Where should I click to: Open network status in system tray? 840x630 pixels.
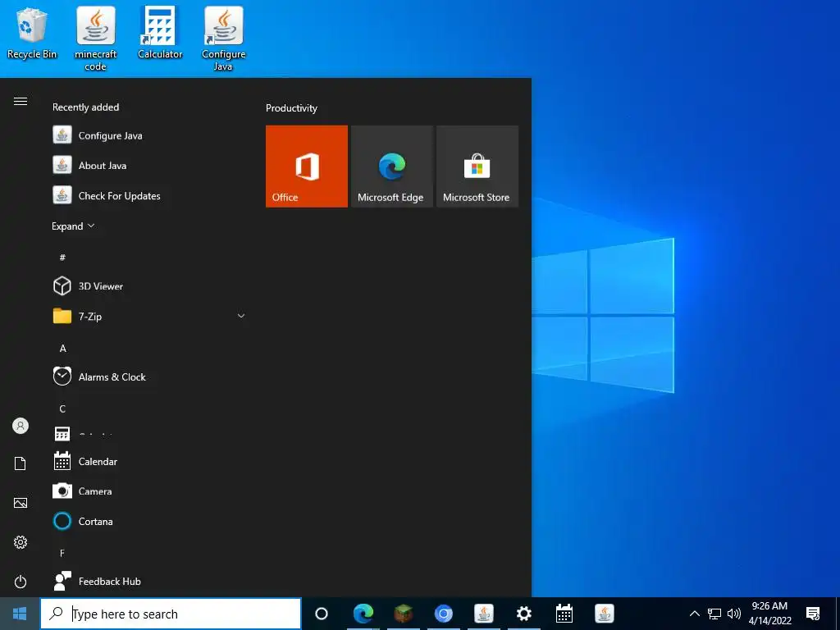click(x=714, y=614)
